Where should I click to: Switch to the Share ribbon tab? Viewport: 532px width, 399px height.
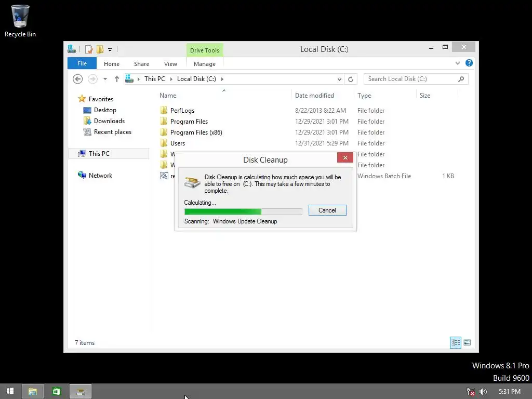(141, 64)
